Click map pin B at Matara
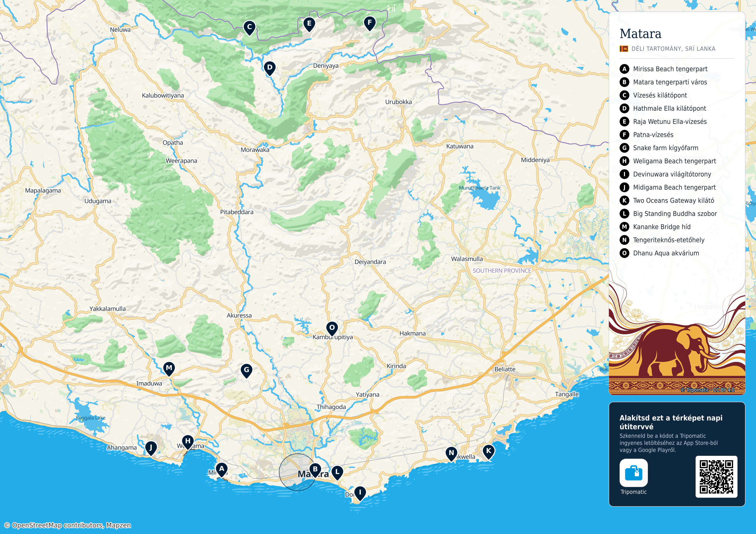The image size is (756, 534). coord(315,470)
